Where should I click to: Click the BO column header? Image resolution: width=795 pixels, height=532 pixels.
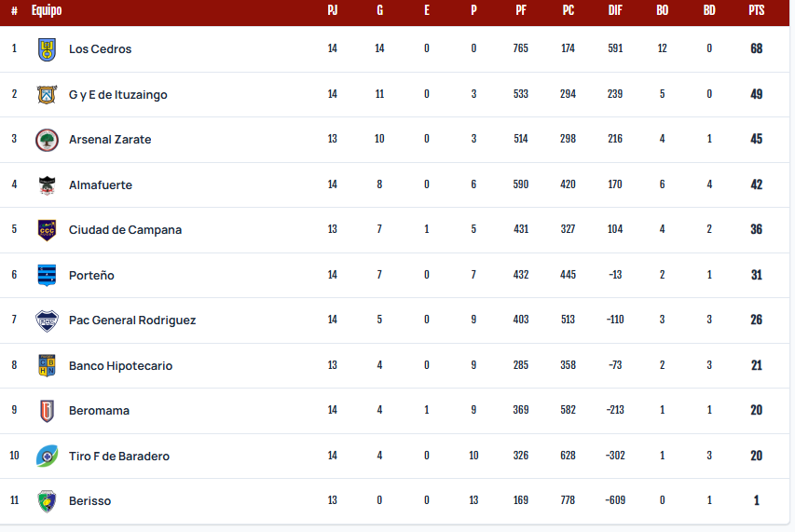click(662, 10)
